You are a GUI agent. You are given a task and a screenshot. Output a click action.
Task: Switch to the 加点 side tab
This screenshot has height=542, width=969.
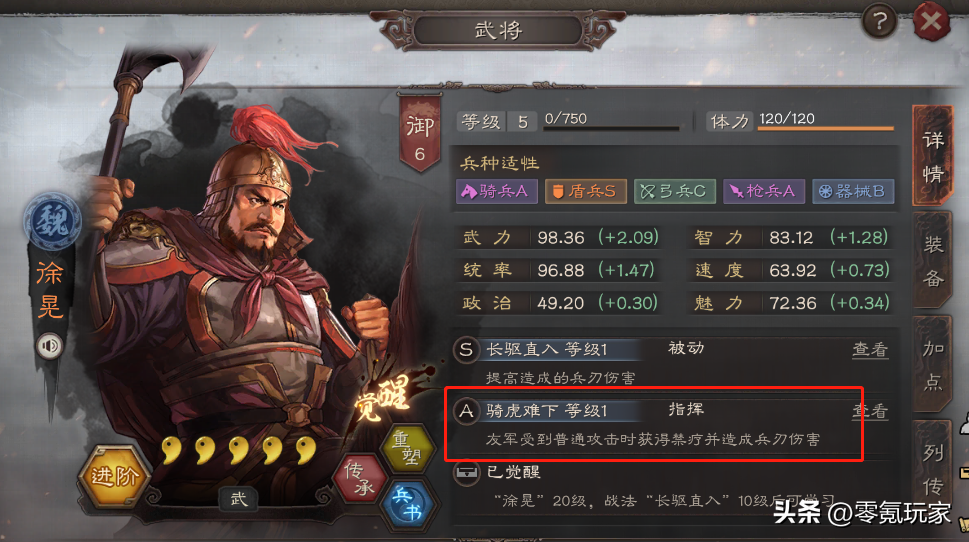(x=933, y=365)
